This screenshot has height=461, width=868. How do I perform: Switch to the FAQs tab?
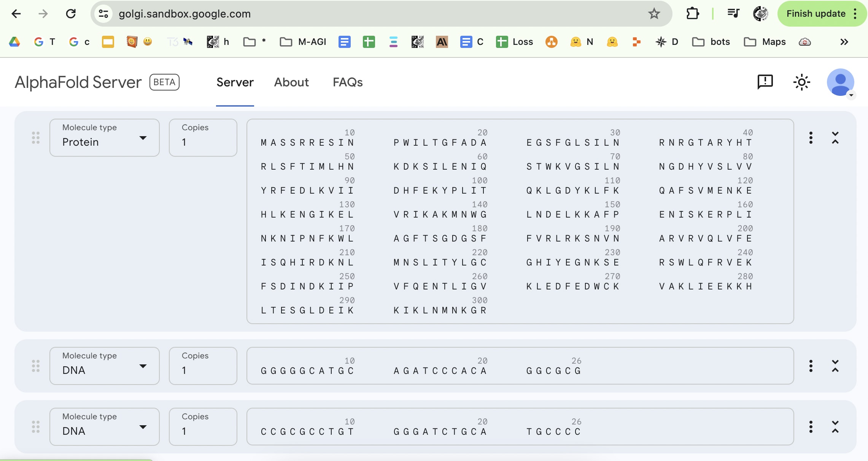(348, 82)
